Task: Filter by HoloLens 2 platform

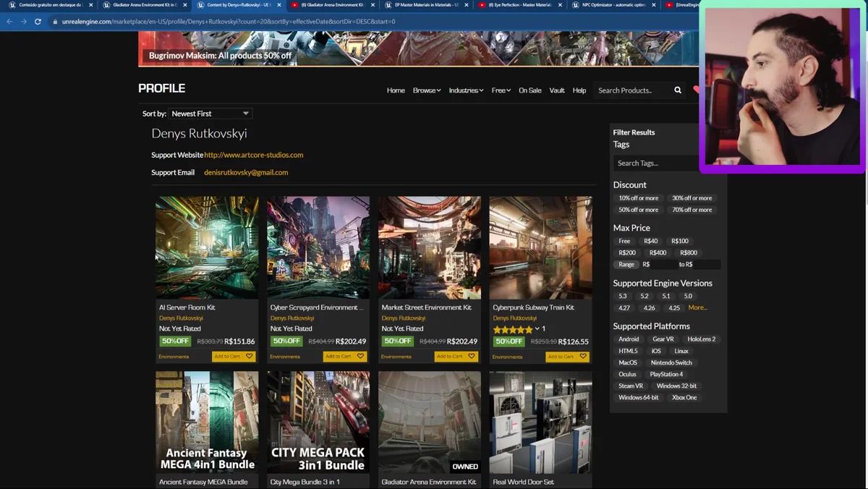Action: pyautogui.click(x=702, y=339)
